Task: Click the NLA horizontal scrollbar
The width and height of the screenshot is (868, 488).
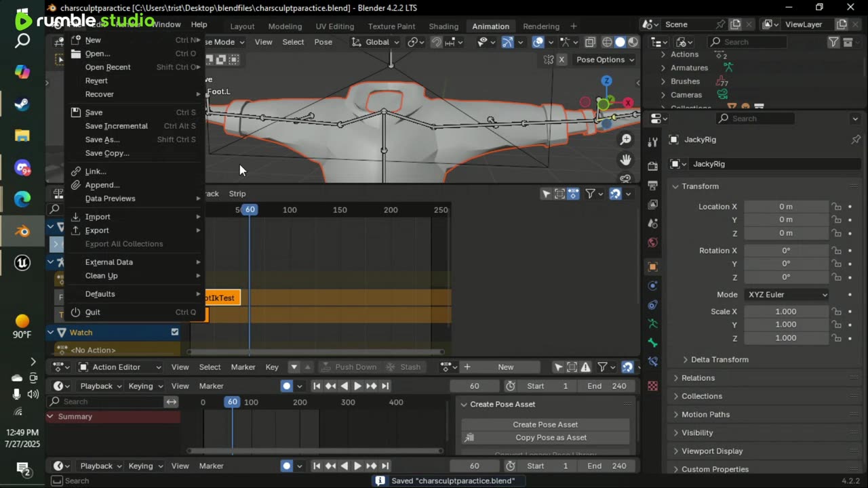Action: pyautogui.click(x=316, y=352)
